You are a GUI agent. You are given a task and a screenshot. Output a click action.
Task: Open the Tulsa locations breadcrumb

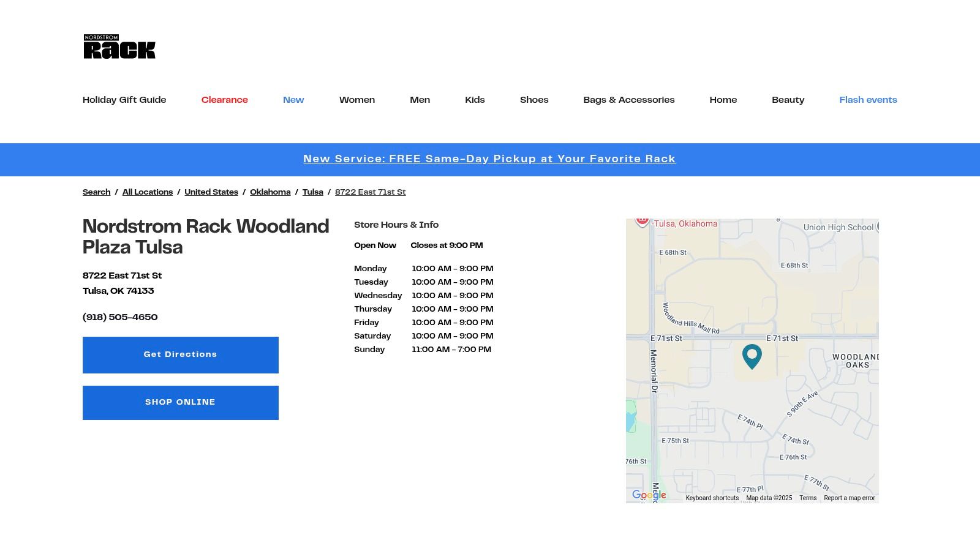pyautogui.click(x=313, y=192)
